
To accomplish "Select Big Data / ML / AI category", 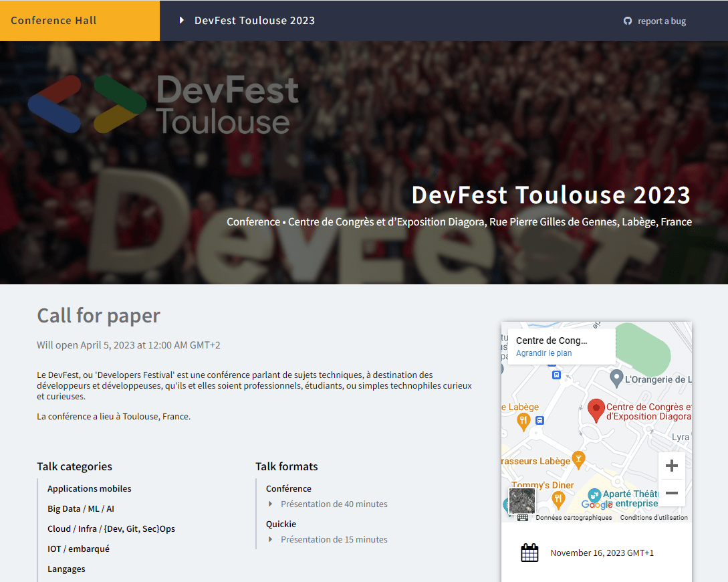I will [x=81, y=508].
